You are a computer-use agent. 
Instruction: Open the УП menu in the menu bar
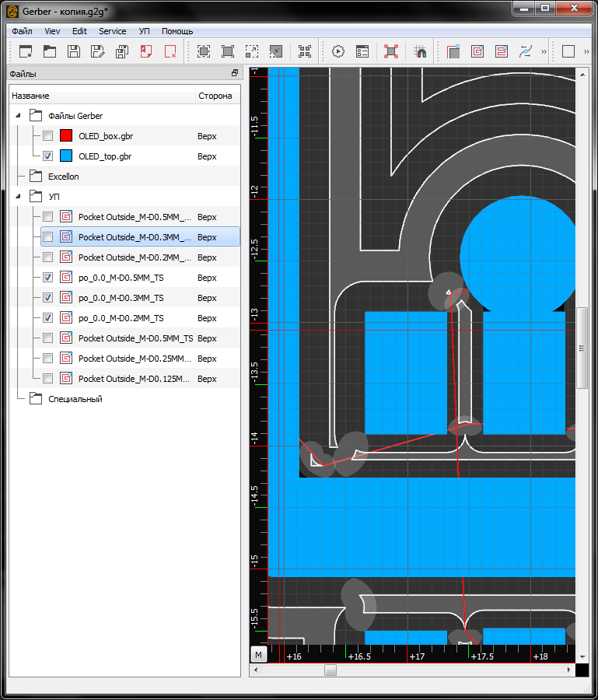144,31
